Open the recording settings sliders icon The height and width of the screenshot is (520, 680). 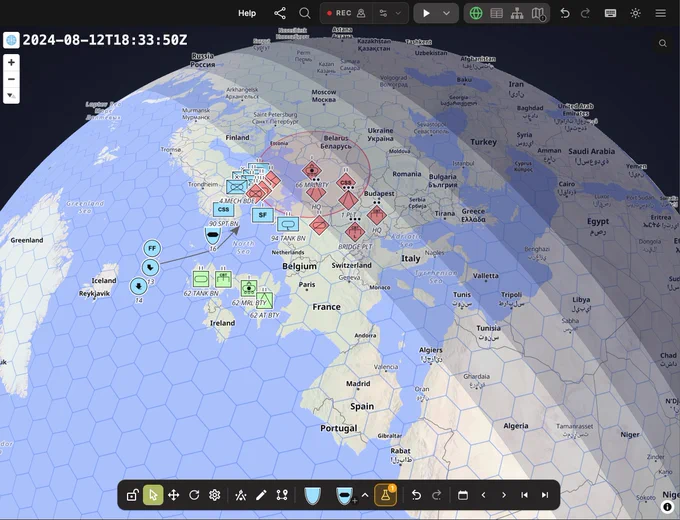coord(383,13)
